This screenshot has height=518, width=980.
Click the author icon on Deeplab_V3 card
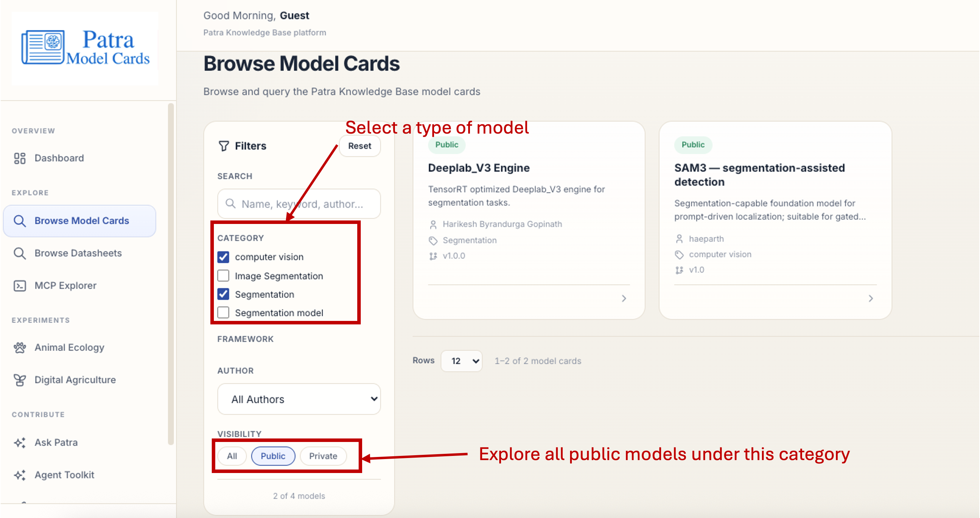pyautogui.click(x=433, y=225)
